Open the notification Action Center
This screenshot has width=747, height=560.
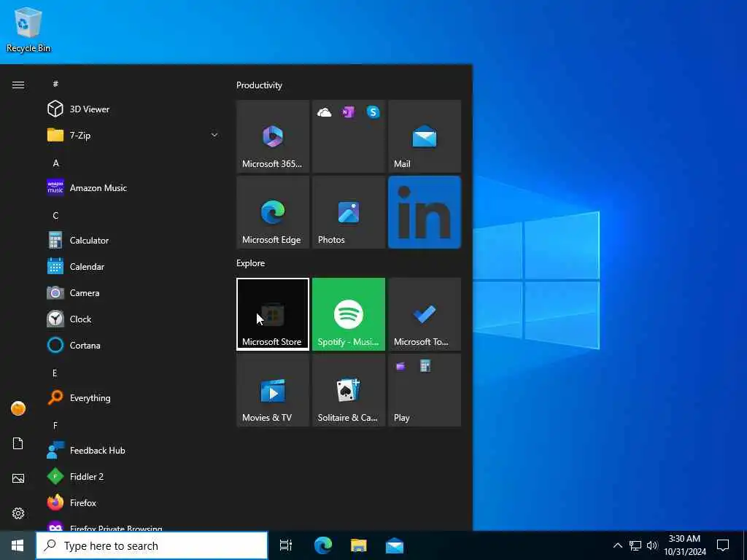click(x=723, y=545)
